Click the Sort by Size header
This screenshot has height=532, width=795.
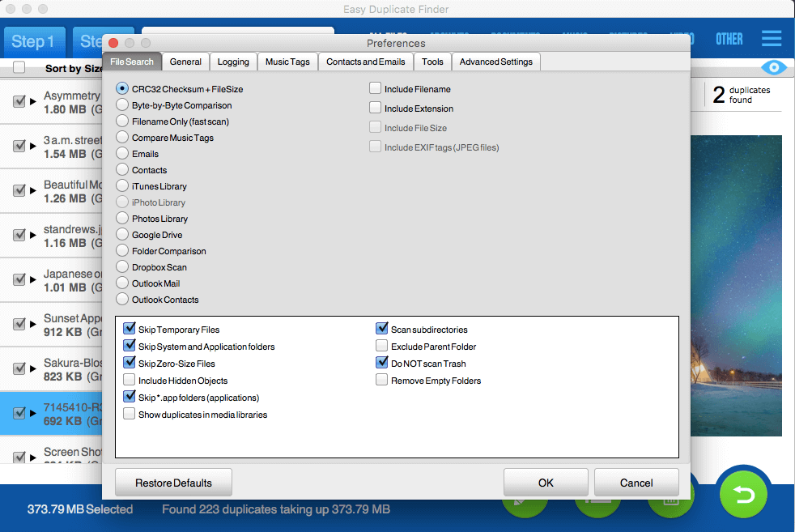click(x=74, y=69)
